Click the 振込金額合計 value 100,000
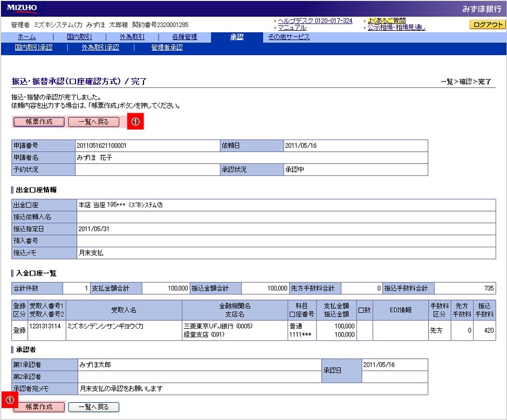The width and height of the screenshot is (507, 420). [x=277, y=288]
